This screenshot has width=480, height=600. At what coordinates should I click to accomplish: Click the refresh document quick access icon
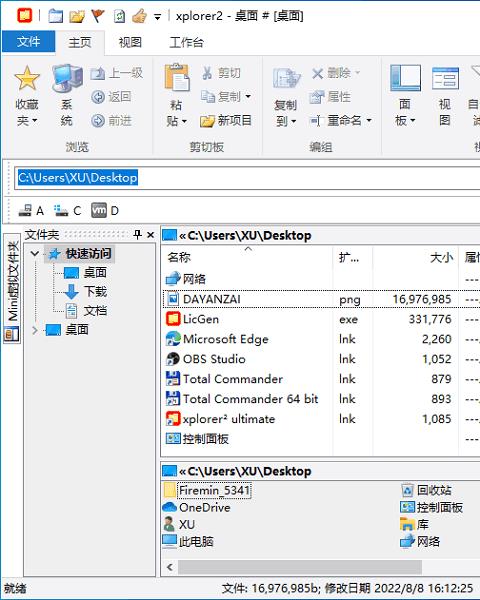(119, 16)
